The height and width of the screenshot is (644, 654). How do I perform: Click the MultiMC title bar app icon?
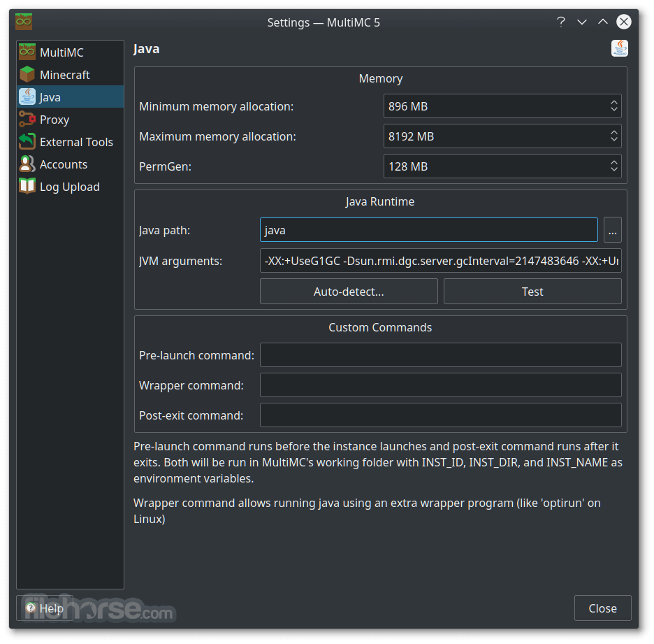point(24,22)
